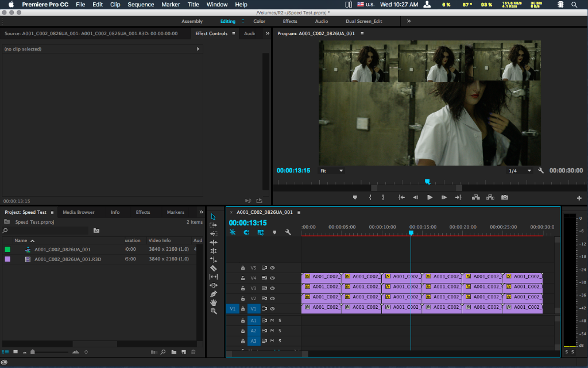Image resolution: width=588 pixels, height=368 pixels.
Task: Adjust Project panel thumbnail zoom slider
Action: pos(33,352)
